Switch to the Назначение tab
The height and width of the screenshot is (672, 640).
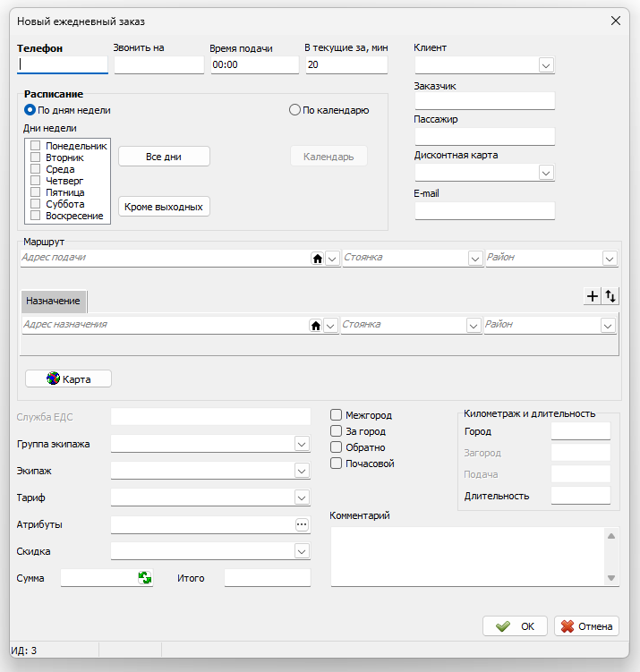tap(54, 301)
